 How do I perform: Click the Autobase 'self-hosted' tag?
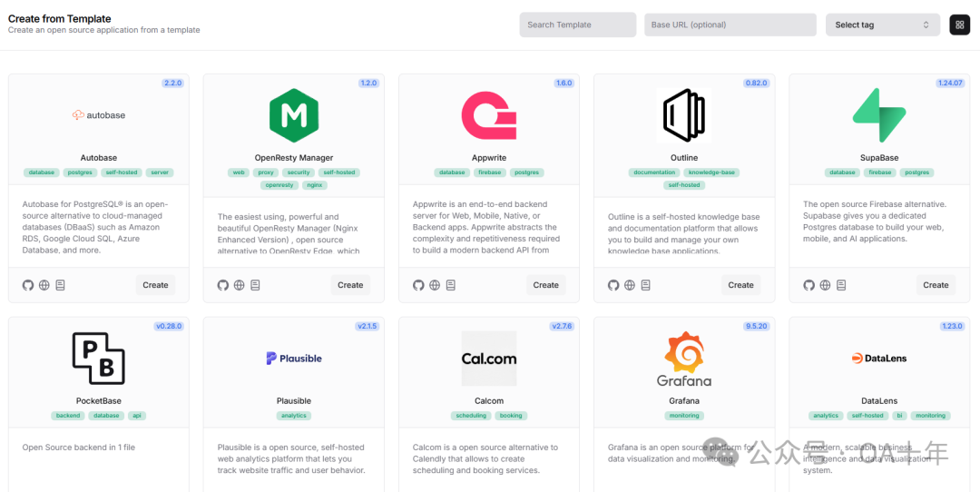122,172
